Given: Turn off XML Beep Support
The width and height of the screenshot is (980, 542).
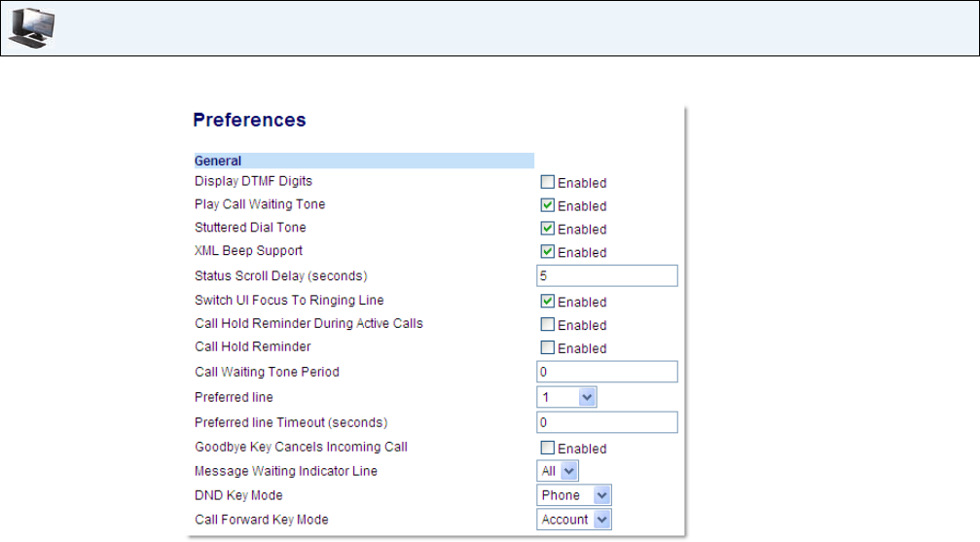Looking at the screenshot, I should pos(548,252).
